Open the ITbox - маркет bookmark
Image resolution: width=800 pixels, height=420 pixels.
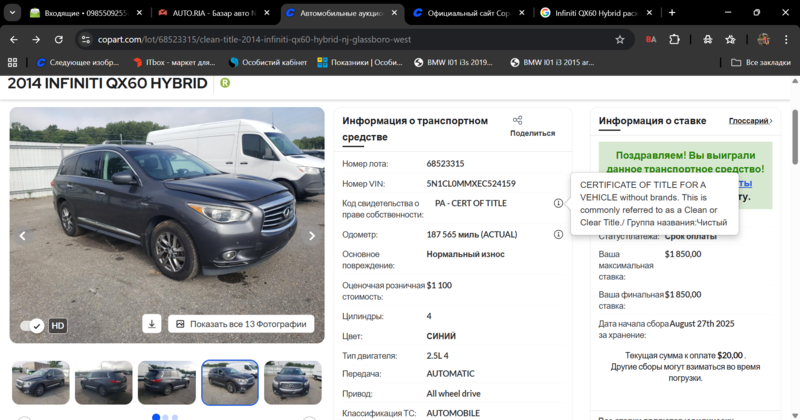[x=174, y=62]
